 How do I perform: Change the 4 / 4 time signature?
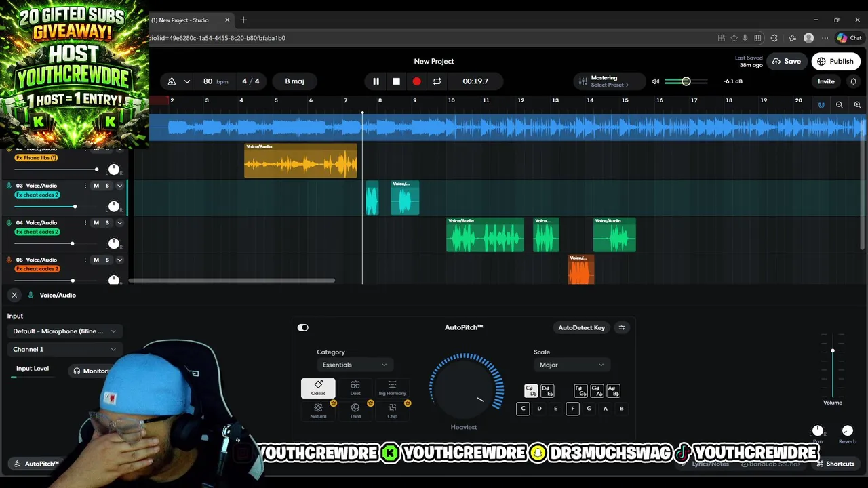tap(251, 81)
